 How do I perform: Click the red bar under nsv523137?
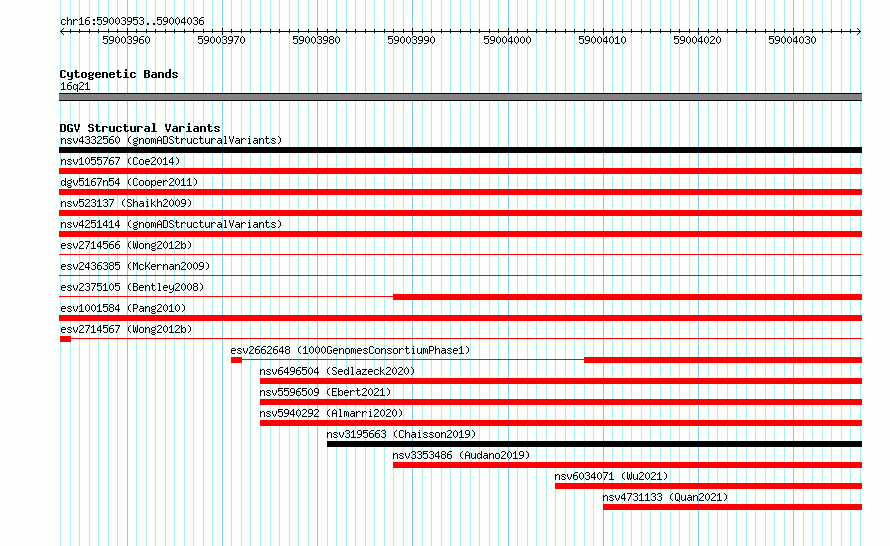pos(460,213)
